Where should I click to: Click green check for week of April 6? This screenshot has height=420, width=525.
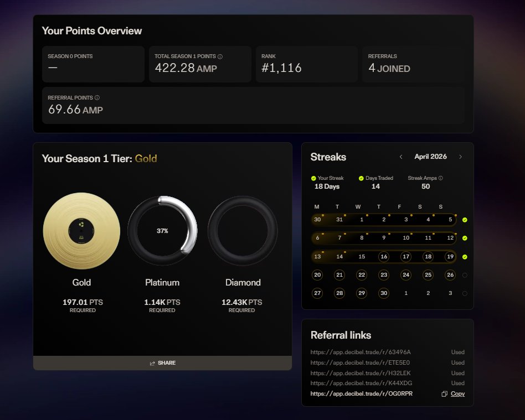pos(465,238)
